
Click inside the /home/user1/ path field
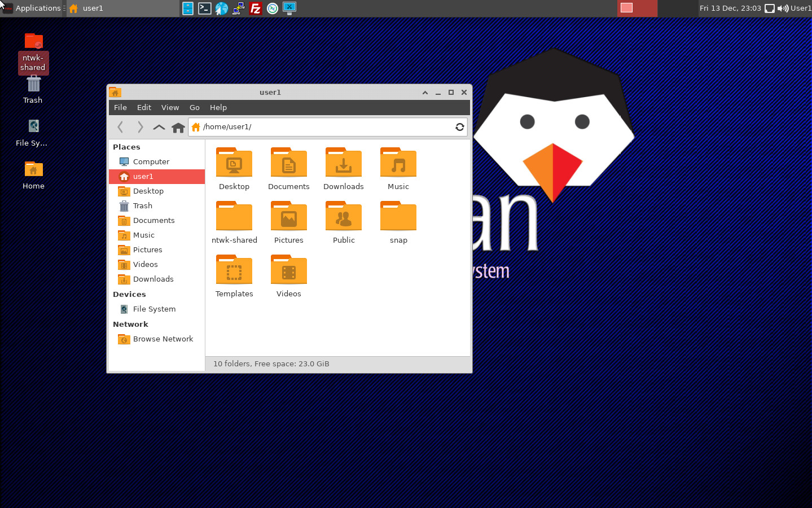point(282,126)
